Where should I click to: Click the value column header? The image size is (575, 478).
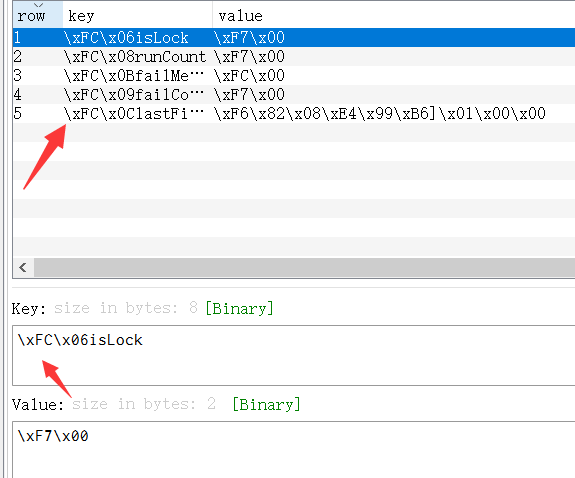click(393, 15)
